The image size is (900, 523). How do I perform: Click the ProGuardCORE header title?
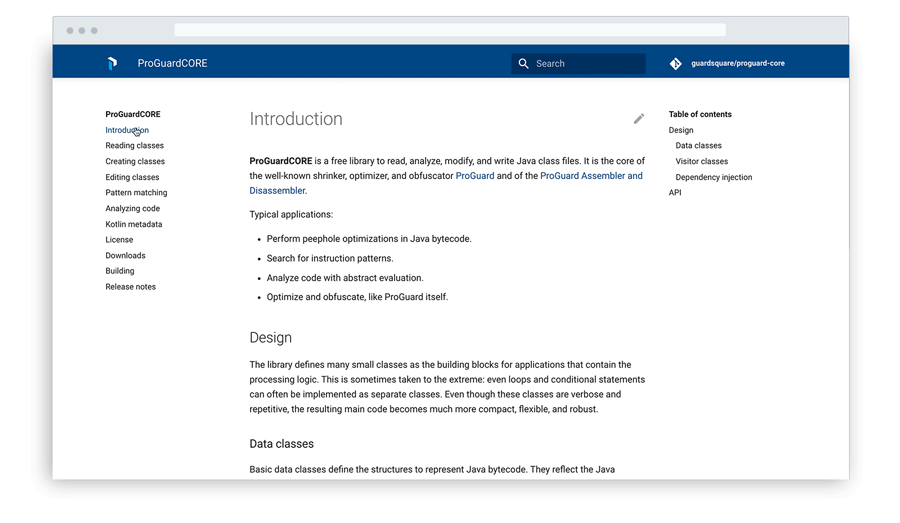[x=172, y=63]
